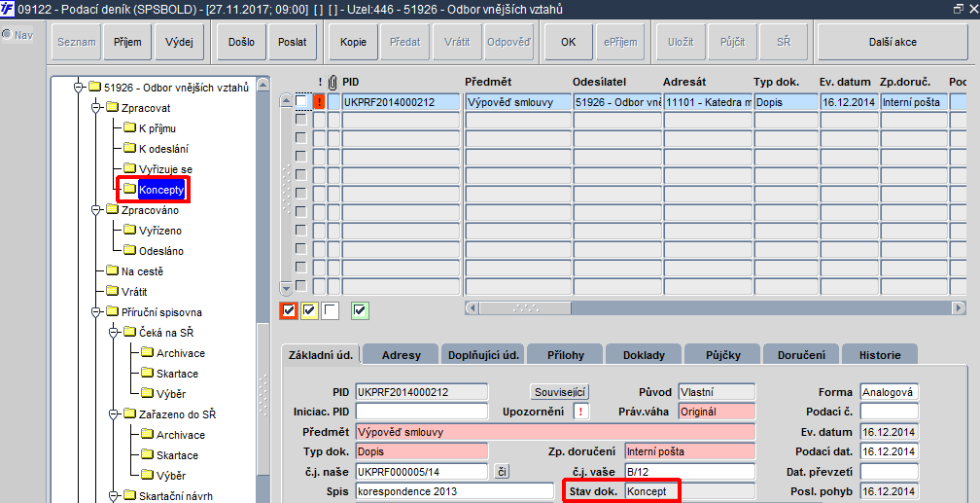Screen dimensions: 980x503
Task: Click horizontal scrollbar right arrow of the list
Action: click(959, 307)
